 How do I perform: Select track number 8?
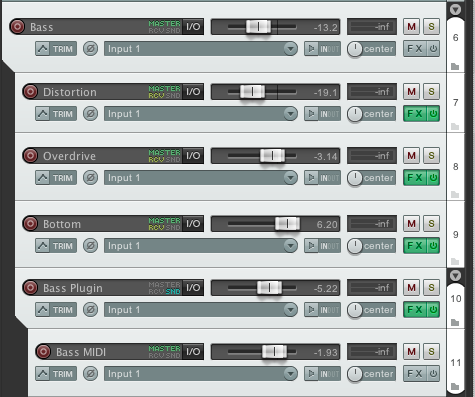(456, 167)
